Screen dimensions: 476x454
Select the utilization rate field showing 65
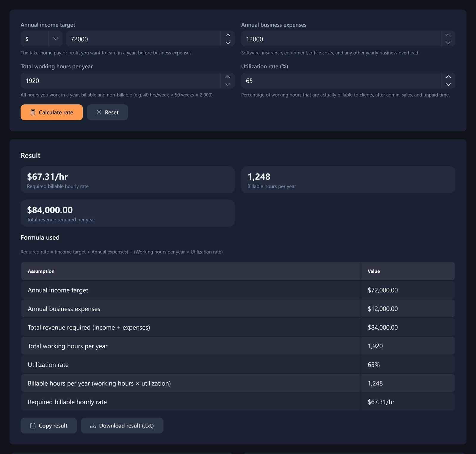[341, 81]
